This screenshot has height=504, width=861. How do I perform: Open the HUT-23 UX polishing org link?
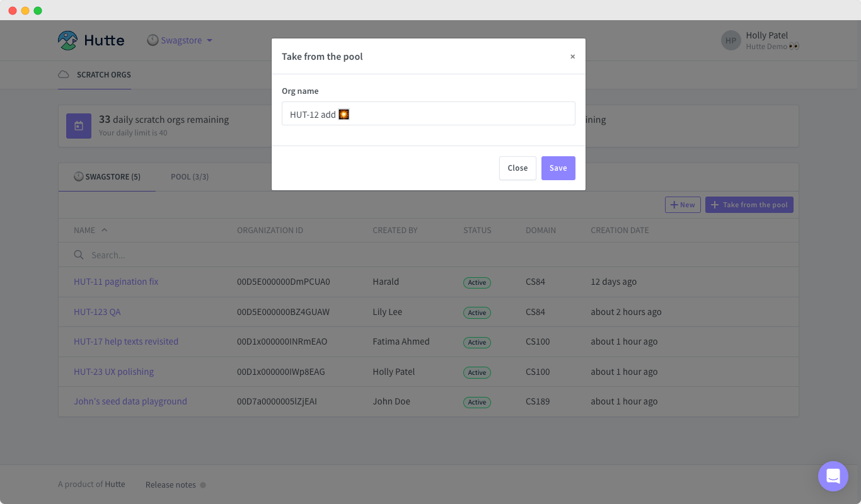(x=113, y=372)
